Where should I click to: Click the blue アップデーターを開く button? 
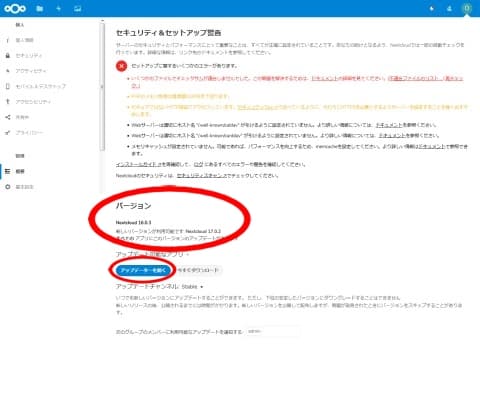[144, 270]
